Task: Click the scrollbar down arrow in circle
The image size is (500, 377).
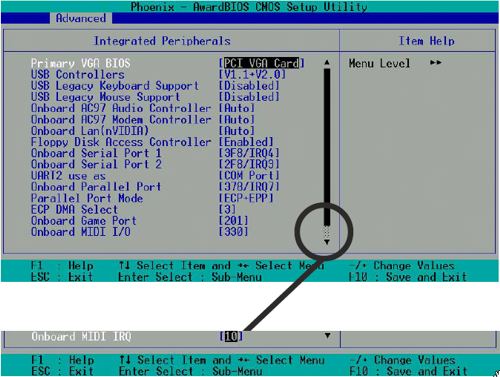Action: tap(327, 242)
